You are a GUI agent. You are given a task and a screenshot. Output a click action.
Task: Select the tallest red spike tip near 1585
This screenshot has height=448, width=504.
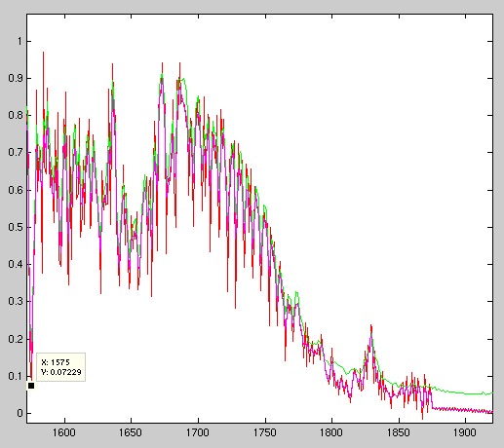pyautogui.click(x=43, y=53)
